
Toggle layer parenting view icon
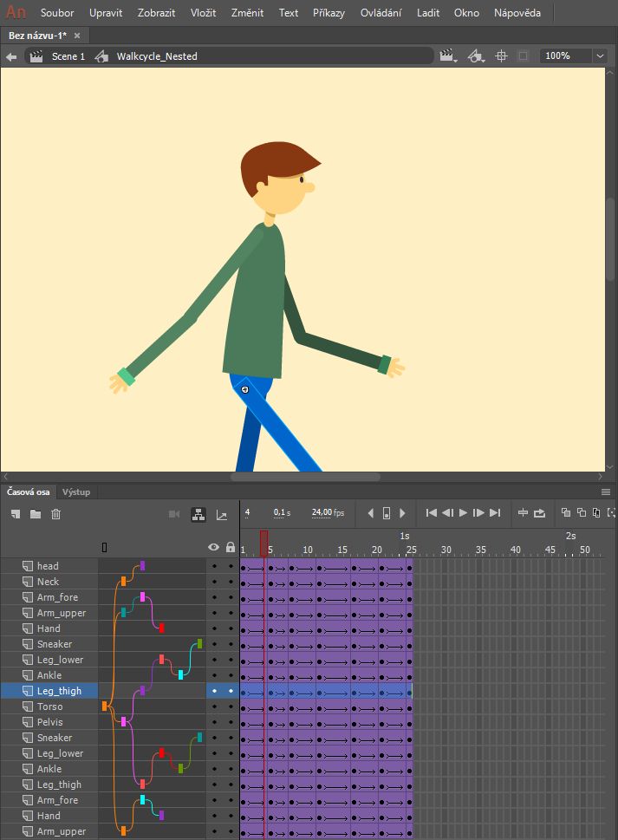[x=198, y=514]
